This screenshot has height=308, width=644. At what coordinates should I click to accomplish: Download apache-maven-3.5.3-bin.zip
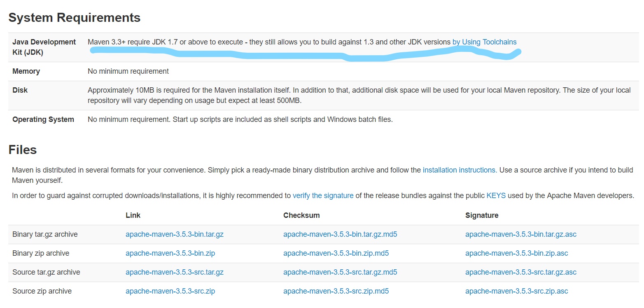(170, 253)
